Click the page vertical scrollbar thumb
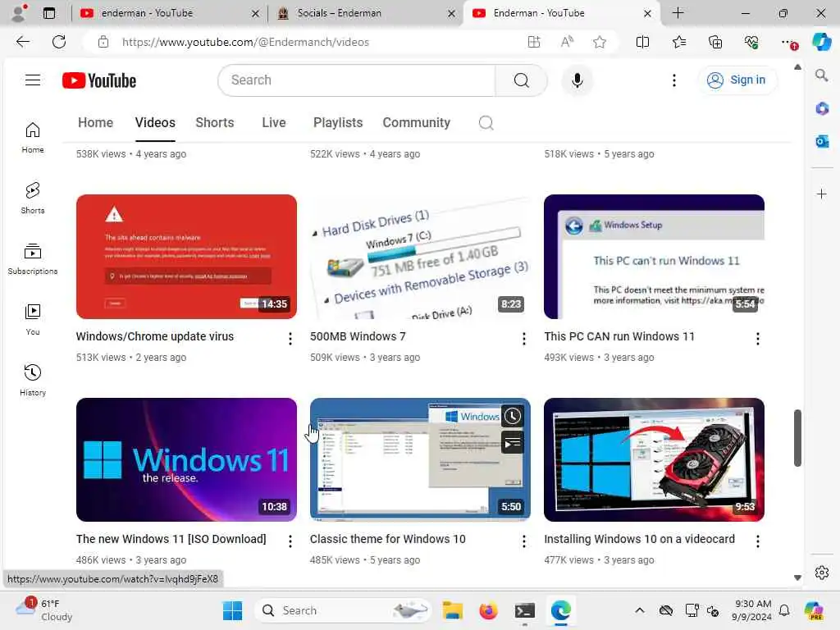 [797, 438]
